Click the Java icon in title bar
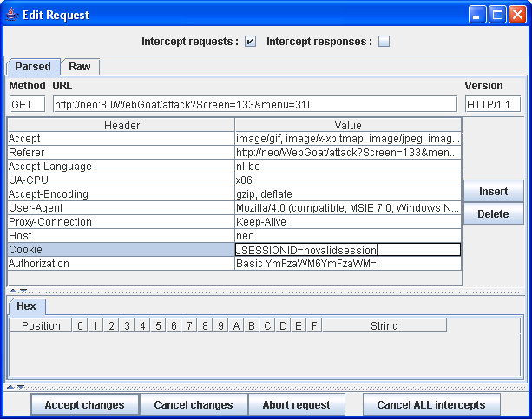The width and height of the screenshot is (532, 419). pos(12,15)
